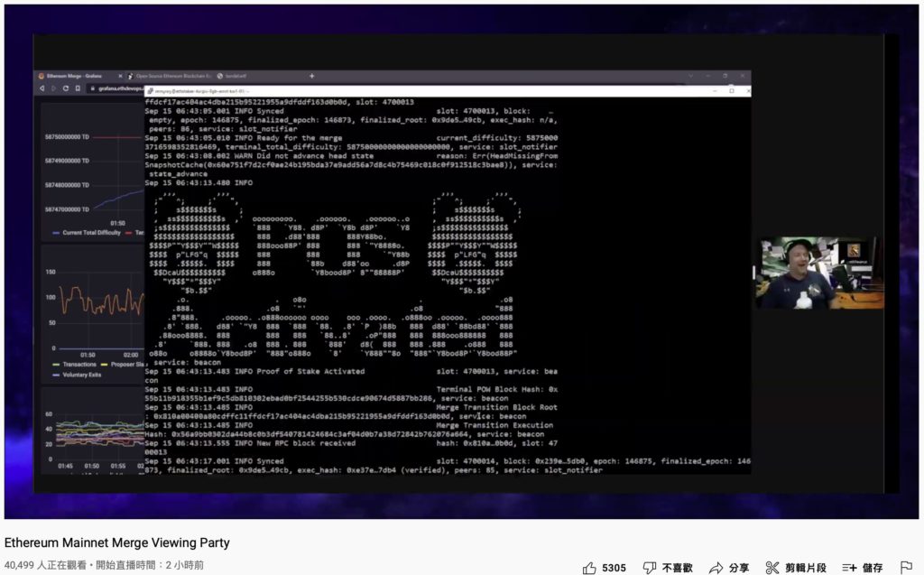Reload the Grafana page in the stream
924x575 pixels.
[65, 88]
